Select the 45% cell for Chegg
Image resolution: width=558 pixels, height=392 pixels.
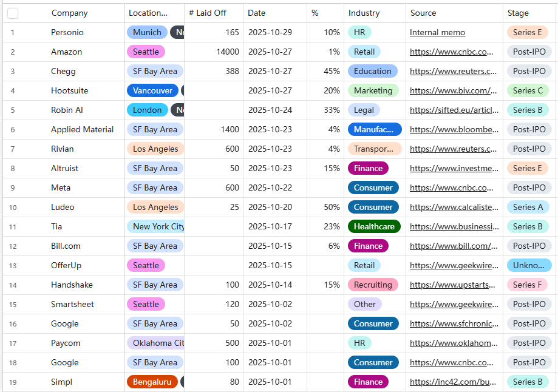coord(325,71)
